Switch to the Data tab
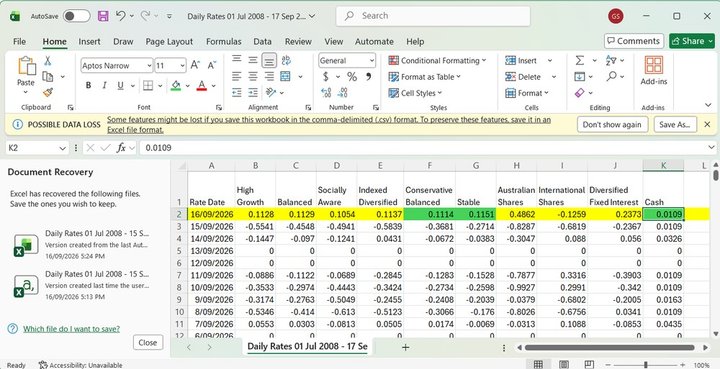720x369 pixels. pos(262,41)
